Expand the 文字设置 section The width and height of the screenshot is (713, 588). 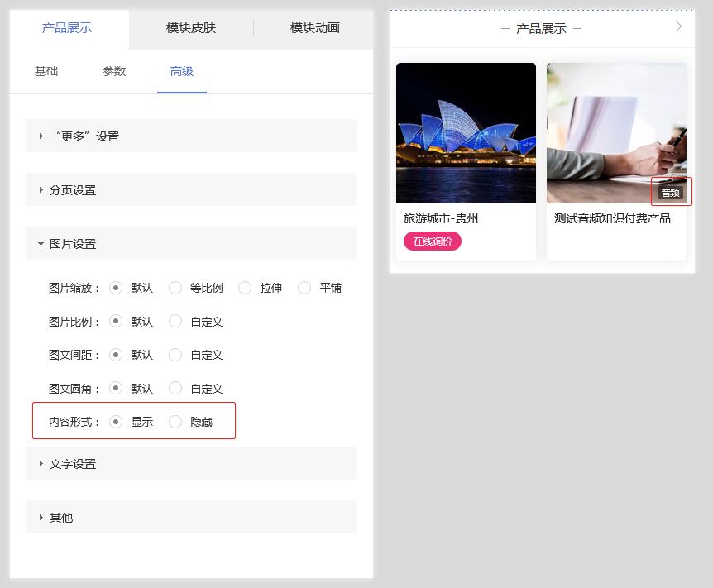pyautogui.click(x=191, y=463)
